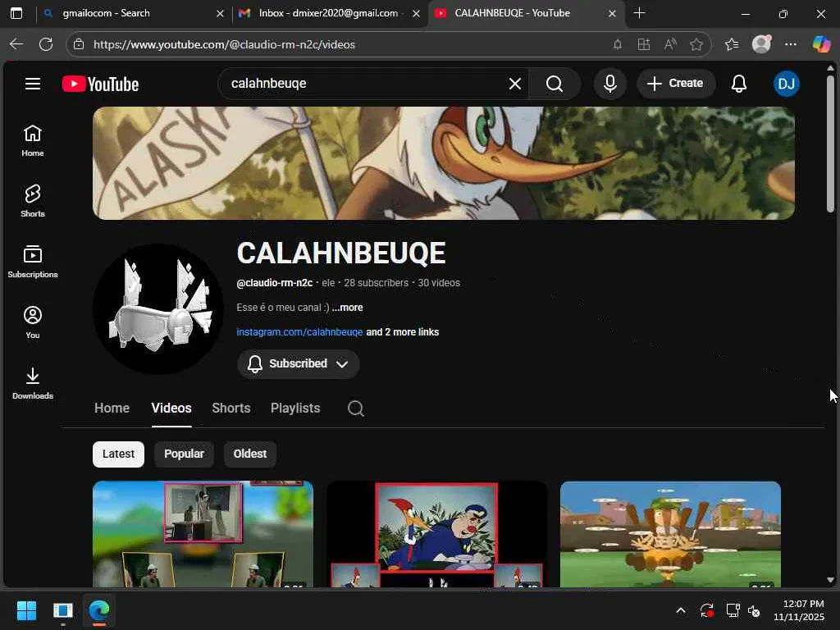Expand the channel description with ...more
The width and height of the screenshot is (840, 630).
(x=347, y=308)
